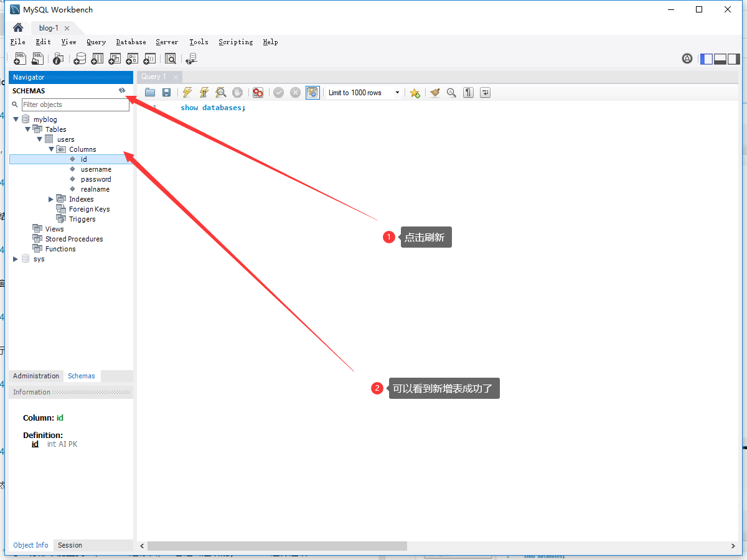Click the horizontal scrollbar thumb in editor

(277, 546)
